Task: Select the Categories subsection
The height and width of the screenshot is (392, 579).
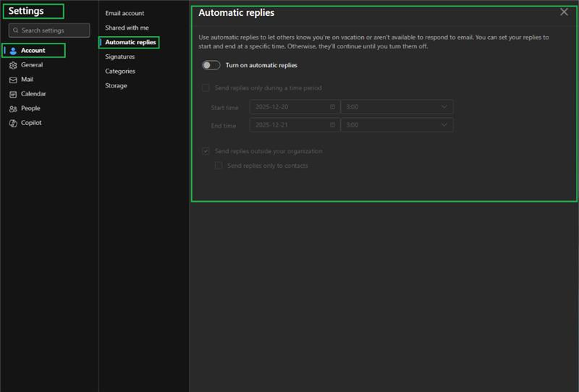Action: [x=120, y=71]
